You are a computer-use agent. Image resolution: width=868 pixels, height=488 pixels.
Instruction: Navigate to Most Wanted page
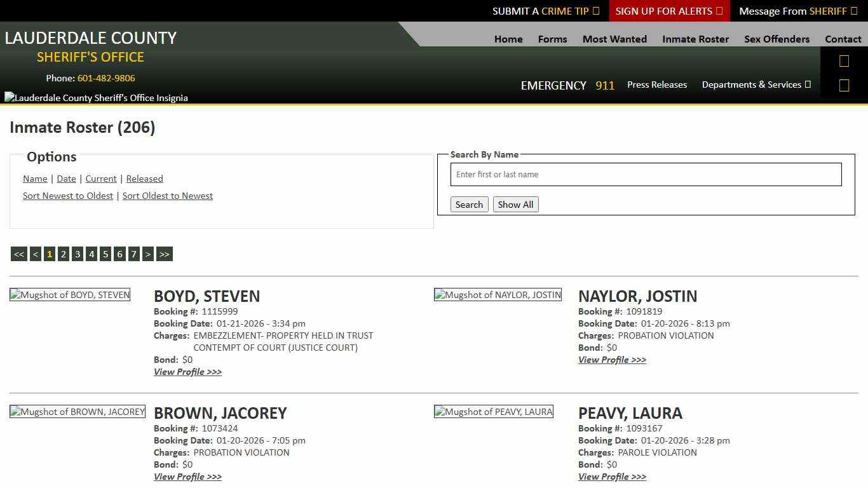point(614,39)
